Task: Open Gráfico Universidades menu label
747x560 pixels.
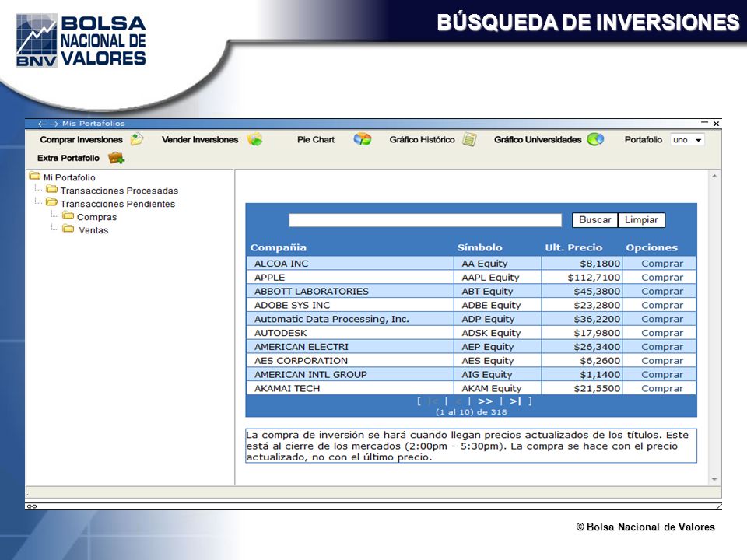Action: point(538,139)
